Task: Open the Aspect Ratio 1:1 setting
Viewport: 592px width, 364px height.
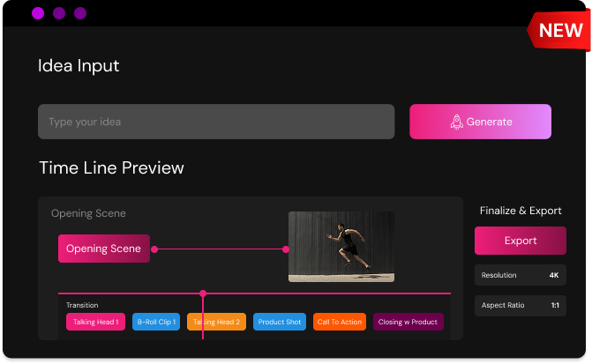Action: 520,305
